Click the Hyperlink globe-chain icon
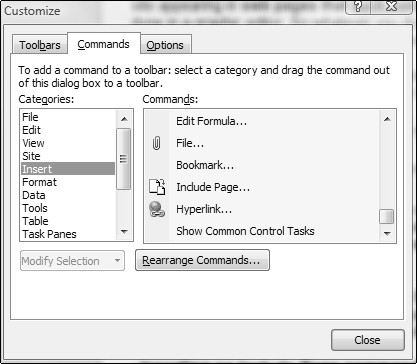417x364 pixels. (157, 209)
